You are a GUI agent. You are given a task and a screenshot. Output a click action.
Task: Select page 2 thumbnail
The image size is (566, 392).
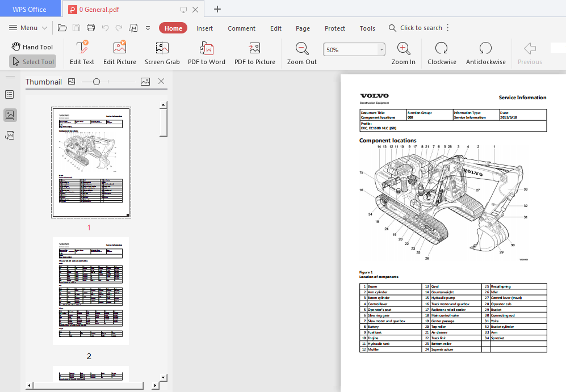(x=91, y=291)
